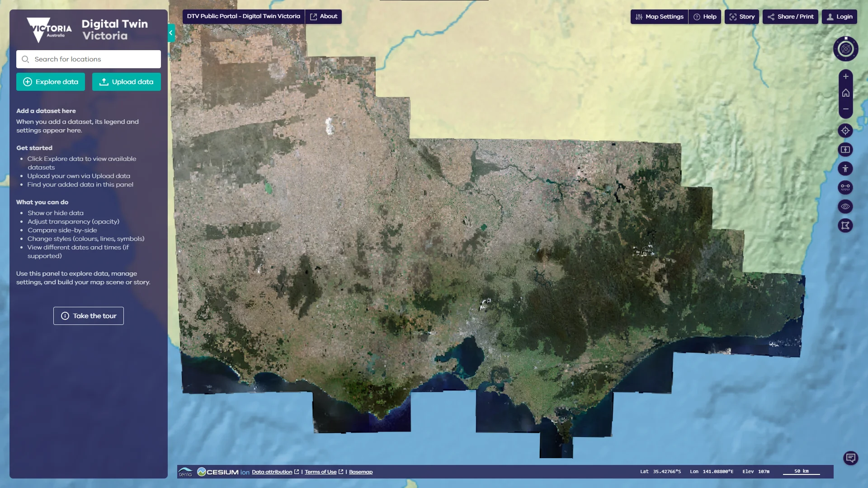Open the Story menu item
The image size is (868, 488).
pyautogui.click(x=741, y=17)
